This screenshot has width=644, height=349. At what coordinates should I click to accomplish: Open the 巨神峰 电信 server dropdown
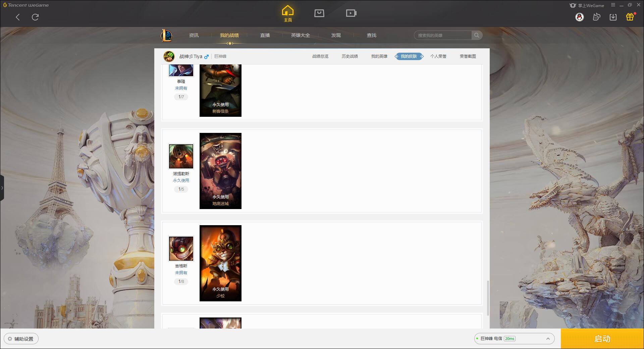514,339
